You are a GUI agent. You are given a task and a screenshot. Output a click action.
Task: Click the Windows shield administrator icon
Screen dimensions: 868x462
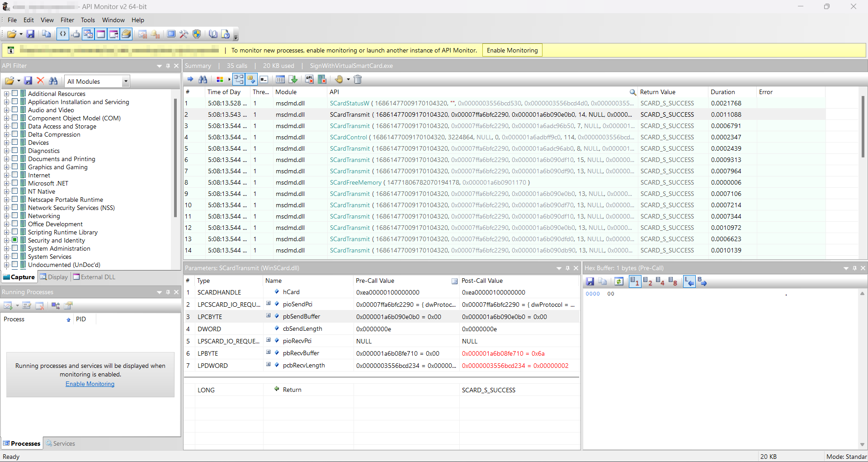[x=197, y=34]
